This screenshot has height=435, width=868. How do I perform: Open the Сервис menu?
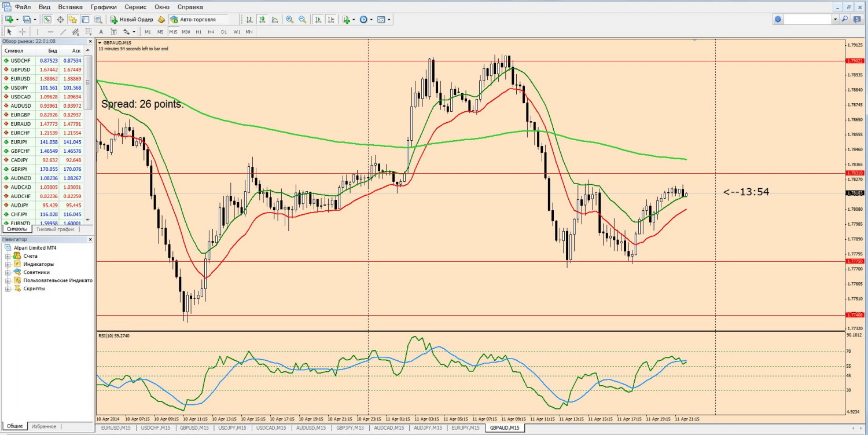[135, 7]
